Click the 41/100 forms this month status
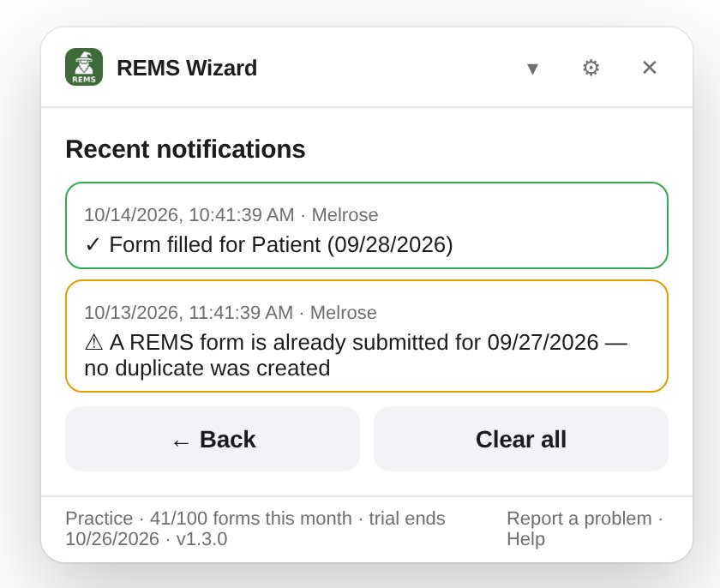Screen dimensions: 720x588 coord(250,519)
